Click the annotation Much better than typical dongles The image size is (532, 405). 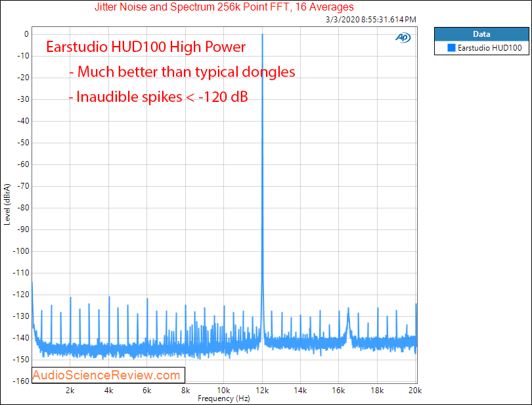pos(182,72)
